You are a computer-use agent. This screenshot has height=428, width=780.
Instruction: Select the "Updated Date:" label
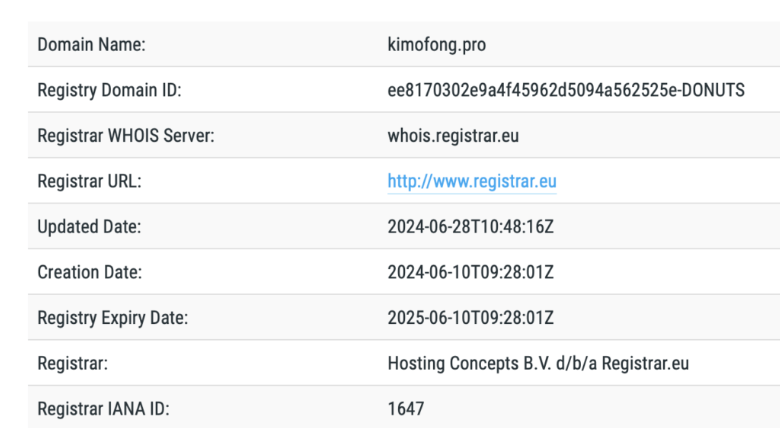[89, 227]
